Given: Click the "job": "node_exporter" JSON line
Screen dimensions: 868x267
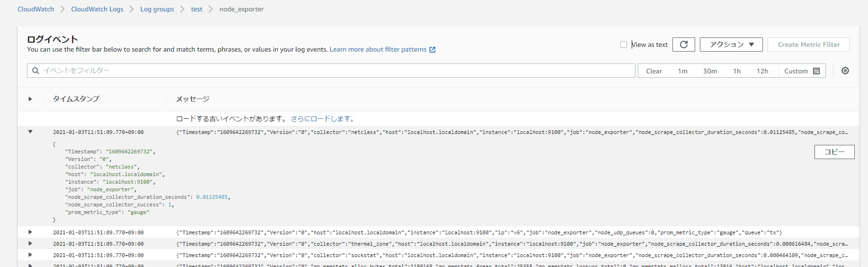Looking at the screenshot, I should 101,189.
